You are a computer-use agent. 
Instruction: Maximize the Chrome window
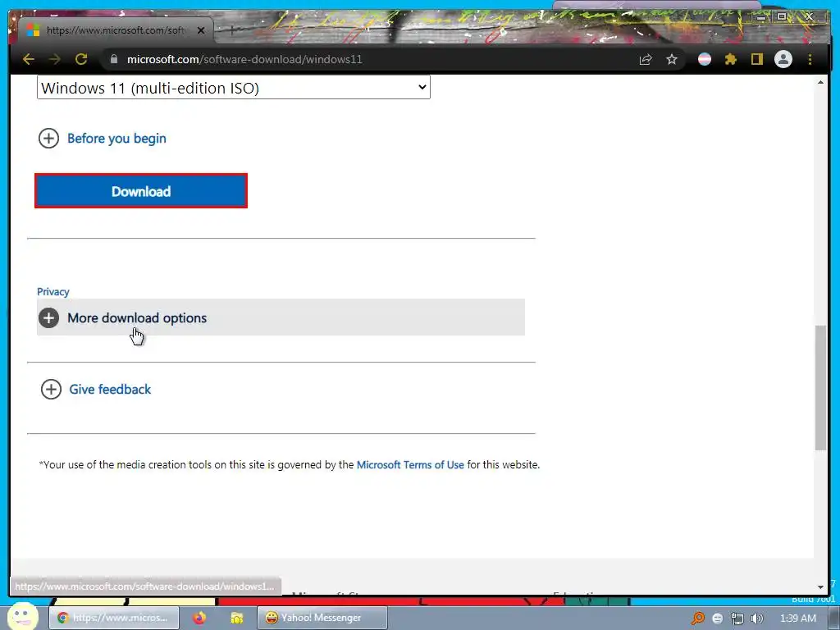click(782, 16)
